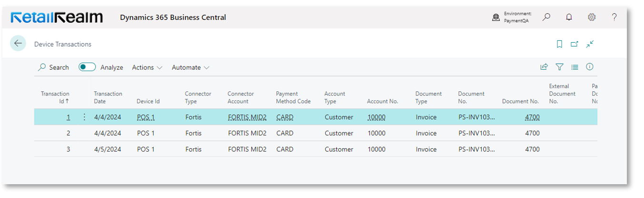The height and width of the screenshot is (198, 644).
Task: Go back using the arrow button
Action: [x=18, y=44]
